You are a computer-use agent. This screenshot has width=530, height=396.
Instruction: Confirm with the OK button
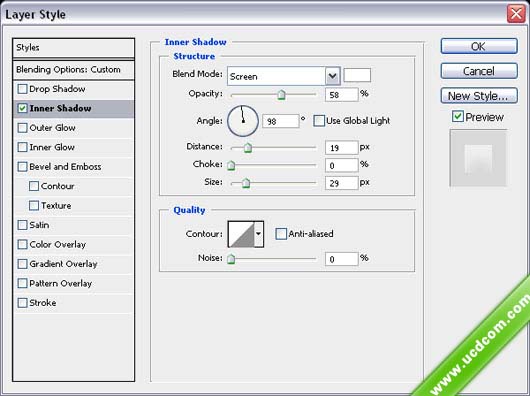(479, 46)
